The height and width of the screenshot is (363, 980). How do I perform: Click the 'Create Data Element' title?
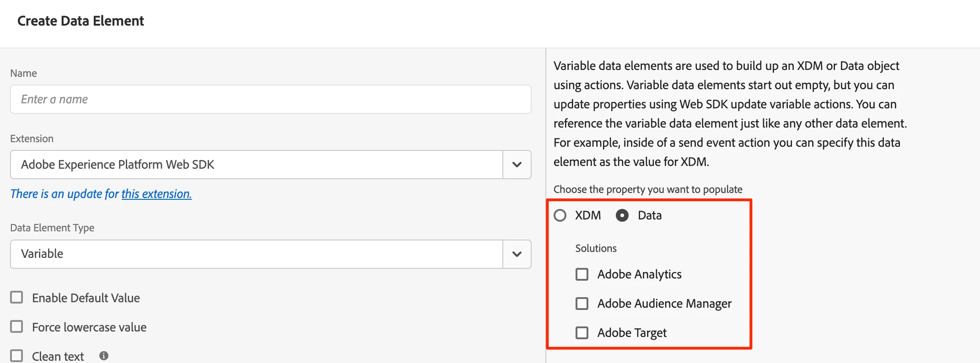(81, 21)
